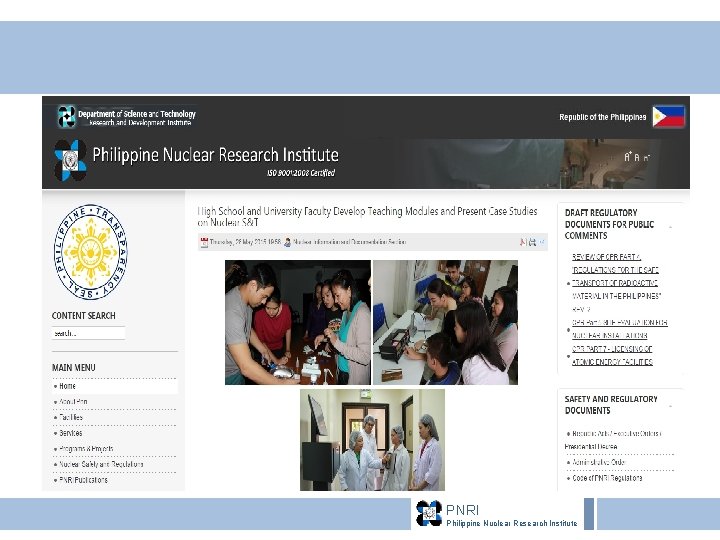Click the 'MAIN MENU' heading

[73, 368]
